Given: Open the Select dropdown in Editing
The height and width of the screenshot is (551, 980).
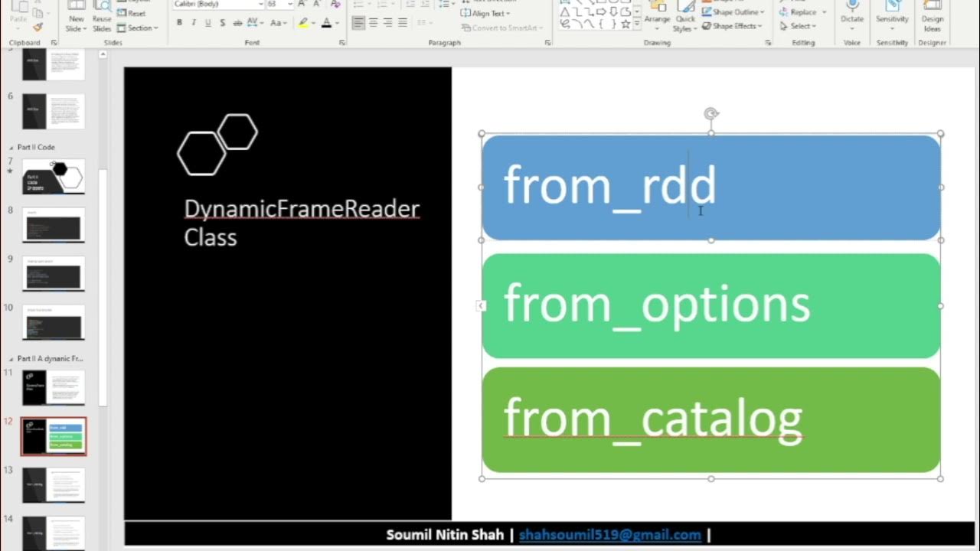Looking at the screenshot, I should [x=797, y=26].
